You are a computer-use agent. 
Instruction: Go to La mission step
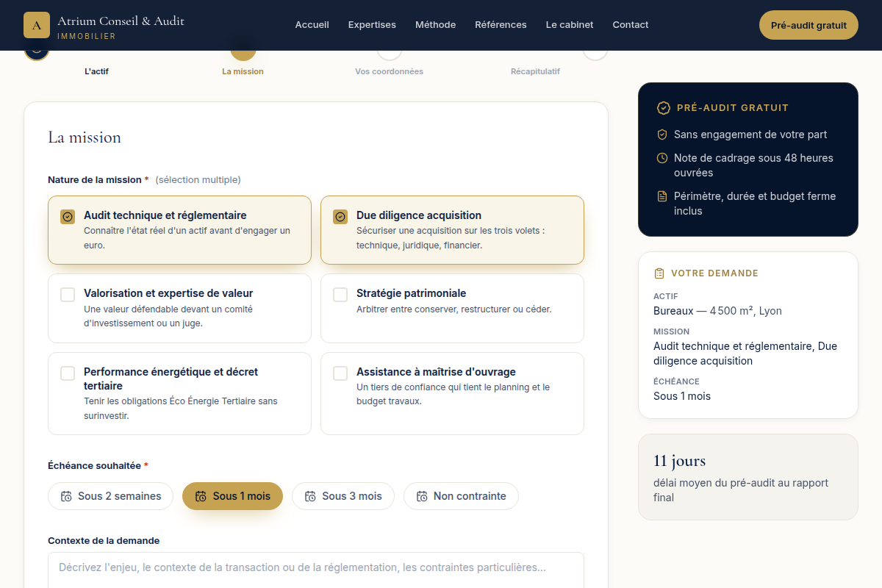243,71
